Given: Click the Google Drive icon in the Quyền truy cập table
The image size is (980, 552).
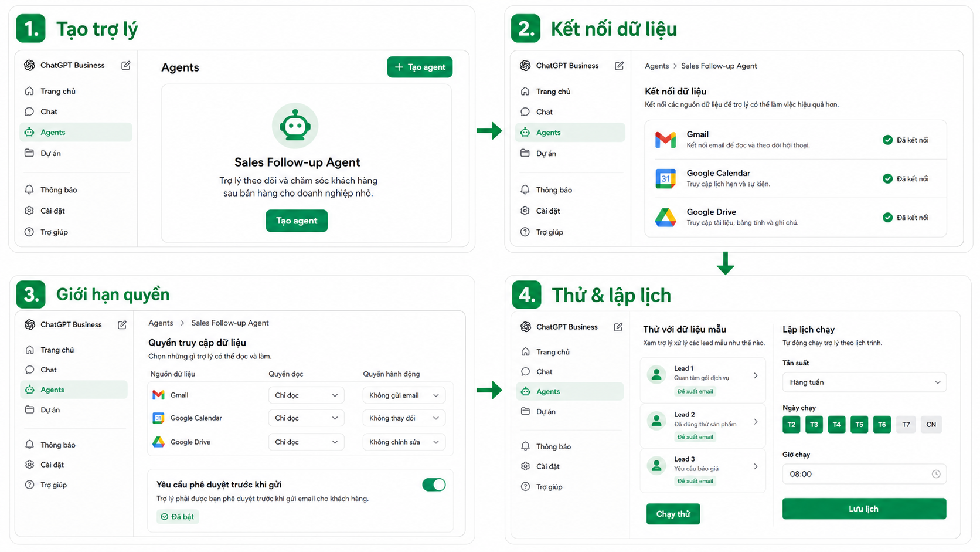Looking at the screenshot, I should coord(158,442).
